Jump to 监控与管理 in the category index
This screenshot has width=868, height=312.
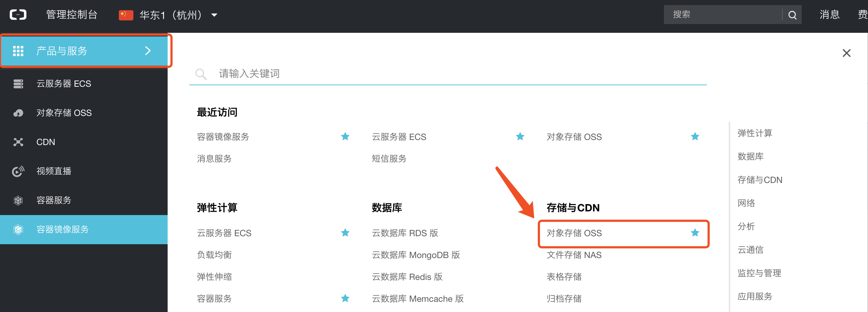(x=759, y=273)
